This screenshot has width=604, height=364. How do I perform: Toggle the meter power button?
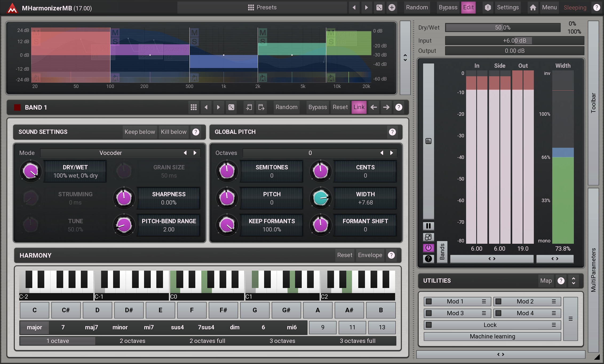pos(428,248)
